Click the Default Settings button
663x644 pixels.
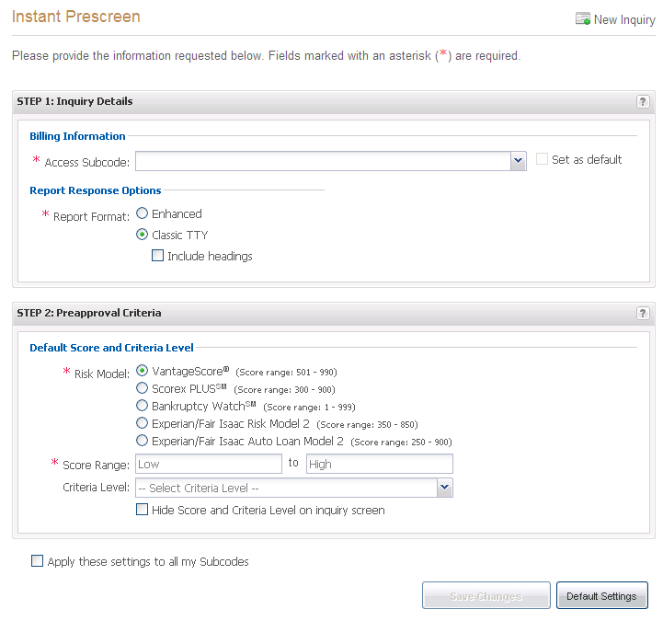click(x=601, y=596)
